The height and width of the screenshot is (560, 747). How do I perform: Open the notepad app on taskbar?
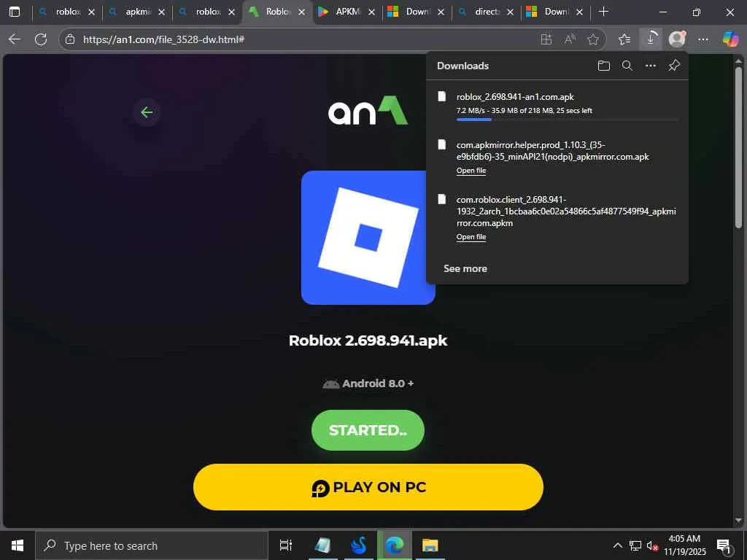(323, 545)
